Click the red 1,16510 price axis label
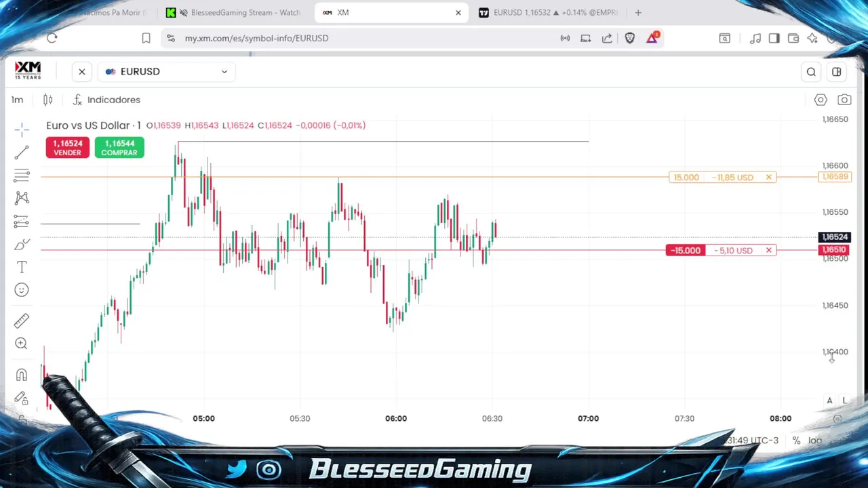The height and width of the screenshot is (488, 868). 834,250
